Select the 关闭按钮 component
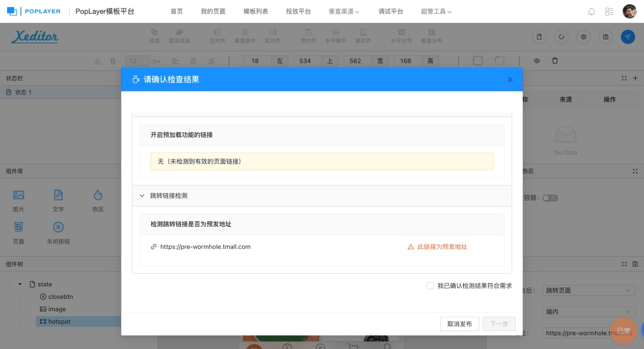644x349 pixels. (58, 233)
